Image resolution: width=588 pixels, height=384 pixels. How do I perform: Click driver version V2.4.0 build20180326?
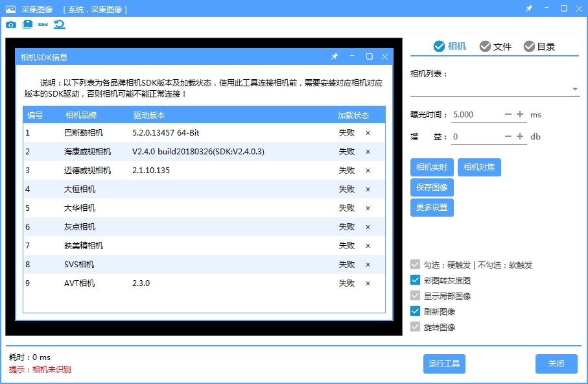click(x=198, y=152)
